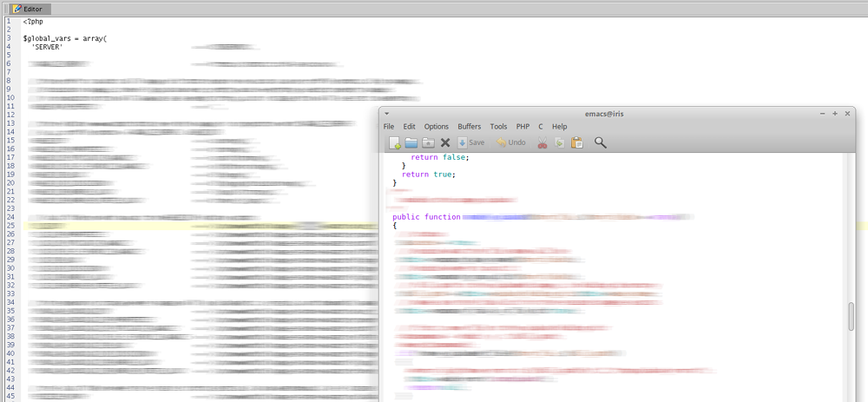Open the directory (dired) icon in emacs toolbar
Viewport: 868px width, 402px height.
(x=428, y=143)
